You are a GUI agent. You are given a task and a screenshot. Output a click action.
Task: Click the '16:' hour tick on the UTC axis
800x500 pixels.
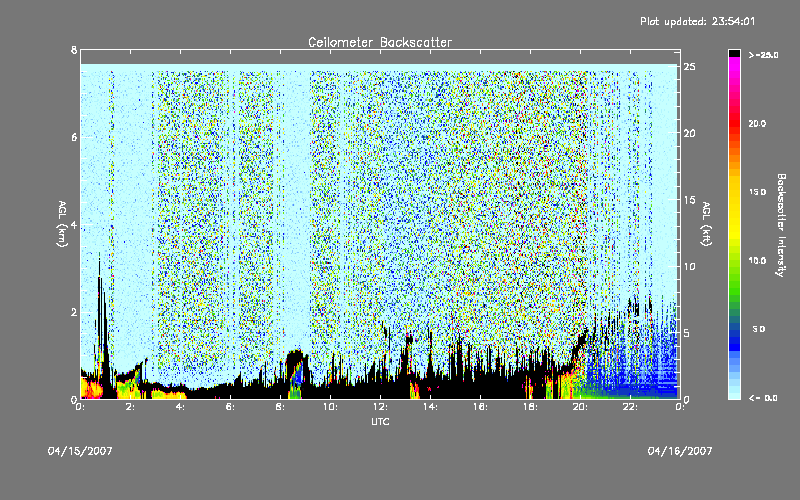pos(480,407)
